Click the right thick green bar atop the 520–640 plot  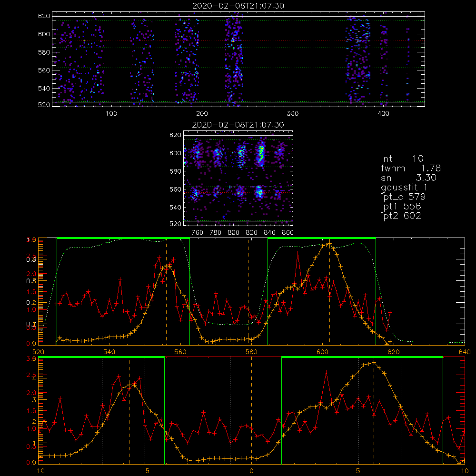(x=322, y=238)
